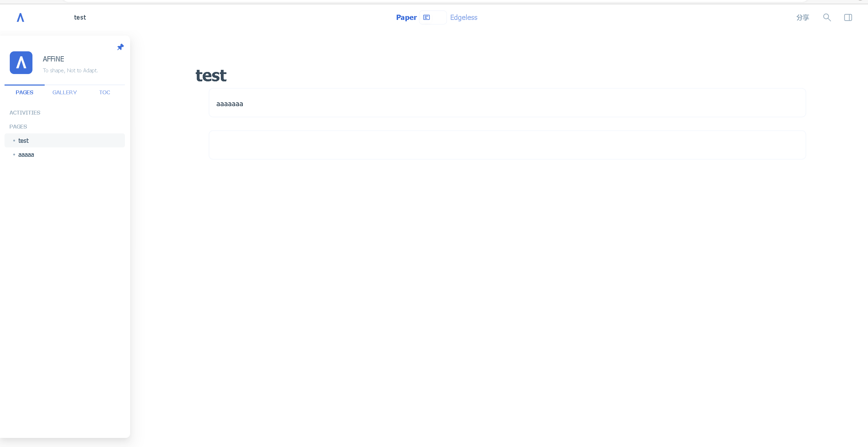Viewport: 868px width, 447px height.
Task: Switch to the GALLERY tab
Action: 65,93
